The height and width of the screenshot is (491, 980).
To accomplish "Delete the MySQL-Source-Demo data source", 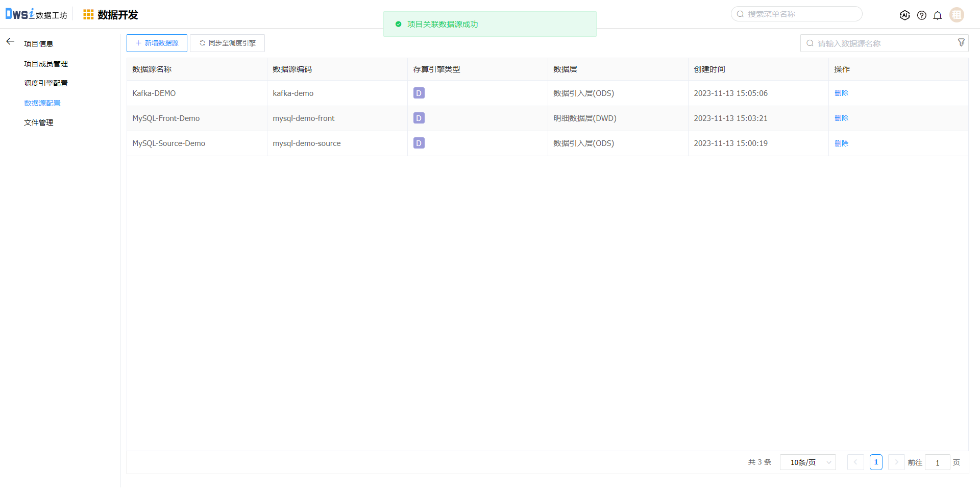I will point(841,143).
